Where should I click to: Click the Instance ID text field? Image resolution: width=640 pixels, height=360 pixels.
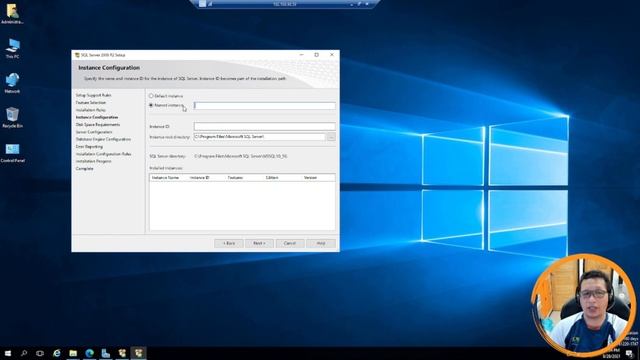264,127
